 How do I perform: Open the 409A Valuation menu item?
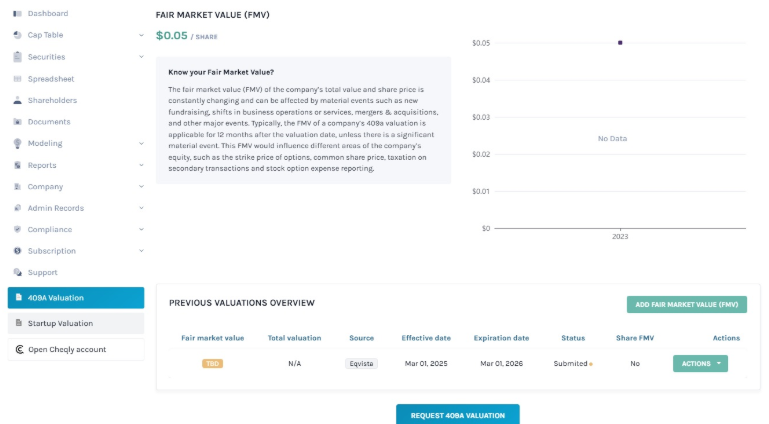click(x=76, y=298)
